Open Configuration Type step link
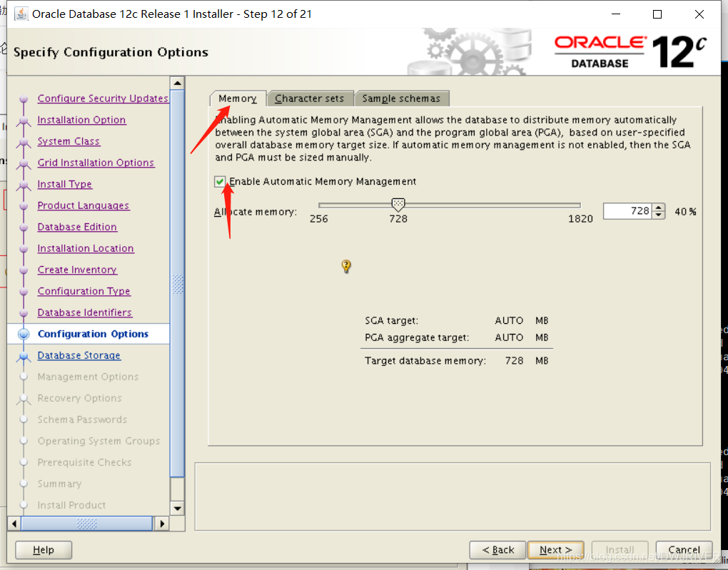728x570 pixels. tap(84, 291)
